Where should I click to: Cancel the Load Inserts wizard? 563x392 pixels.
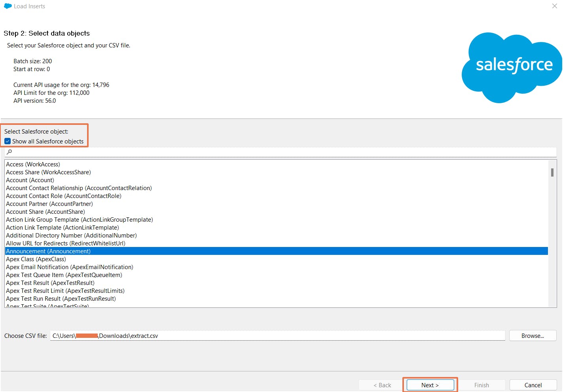point(533,385)
